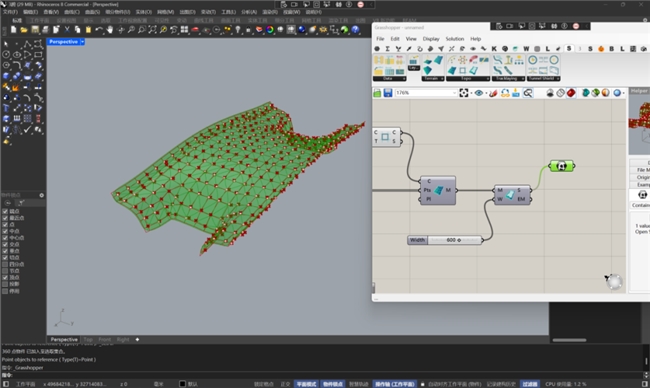Click the Save floppy icon in Rhino toolbar
The image size is (650, 388).
(x=35, y=29)
